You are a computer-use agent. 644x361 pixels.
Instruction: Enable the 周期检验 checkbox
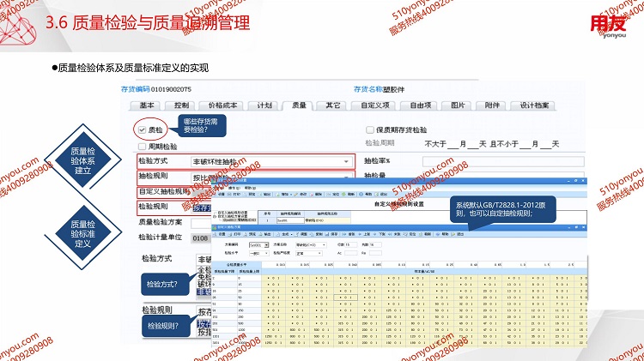pyautogui.click(x=143, y=145)
